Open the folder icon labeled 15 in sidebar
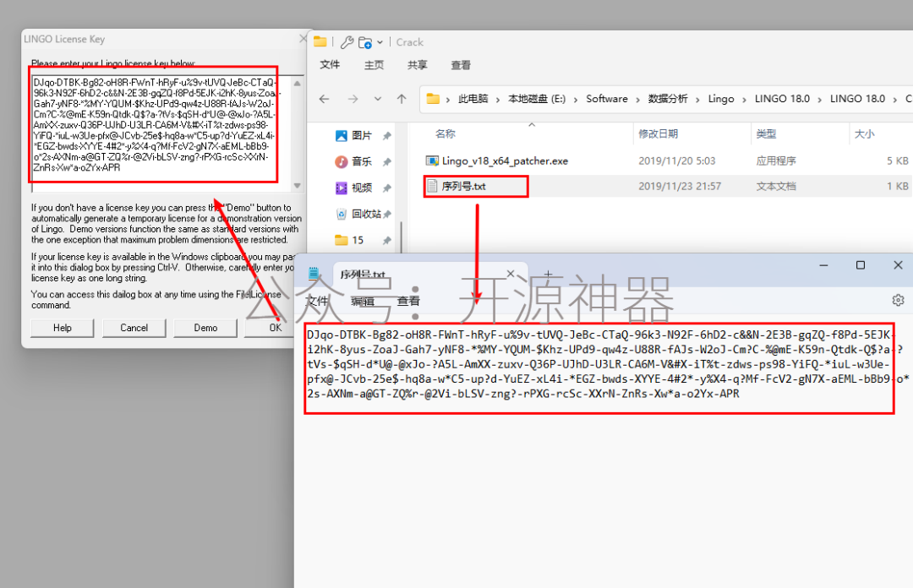 point(342,240)
